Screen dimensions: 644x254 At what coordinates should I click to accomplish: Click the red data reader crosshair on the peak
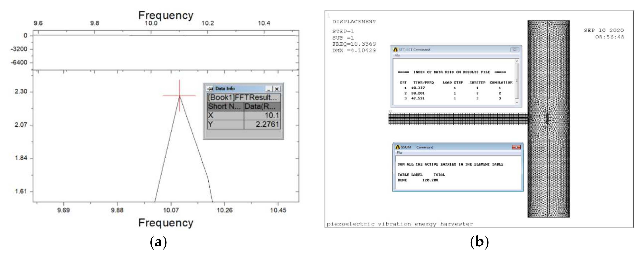pyautogui.click(x=180, y=96)
